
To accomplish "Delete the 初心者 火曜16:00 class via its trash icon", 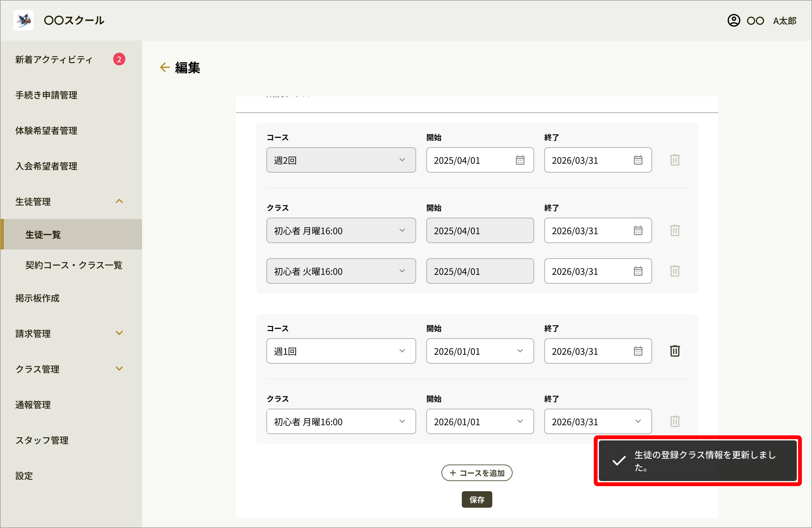I will point(675,271).
